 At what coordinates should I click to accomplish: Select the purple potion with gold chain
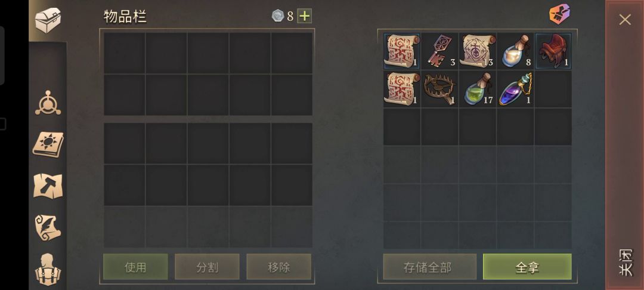click(515, 89)
